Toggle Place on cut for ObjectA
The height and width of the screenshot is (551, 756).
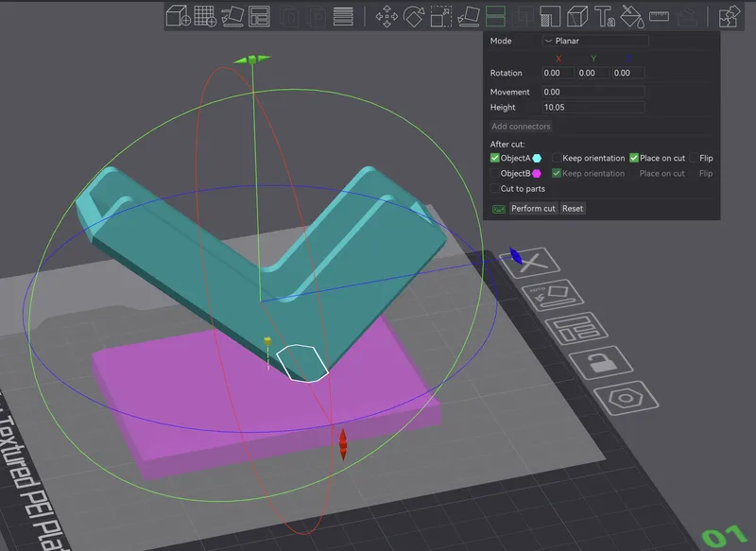pos(634,158)
